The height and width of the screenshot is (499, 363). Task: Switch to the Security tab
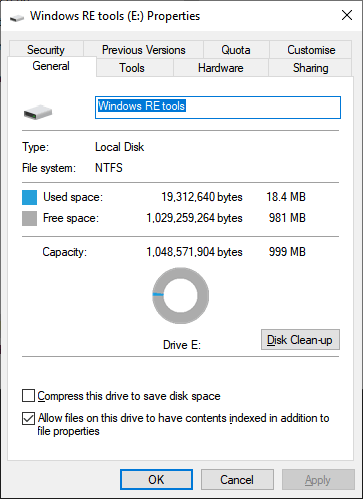tap(46, 50)
